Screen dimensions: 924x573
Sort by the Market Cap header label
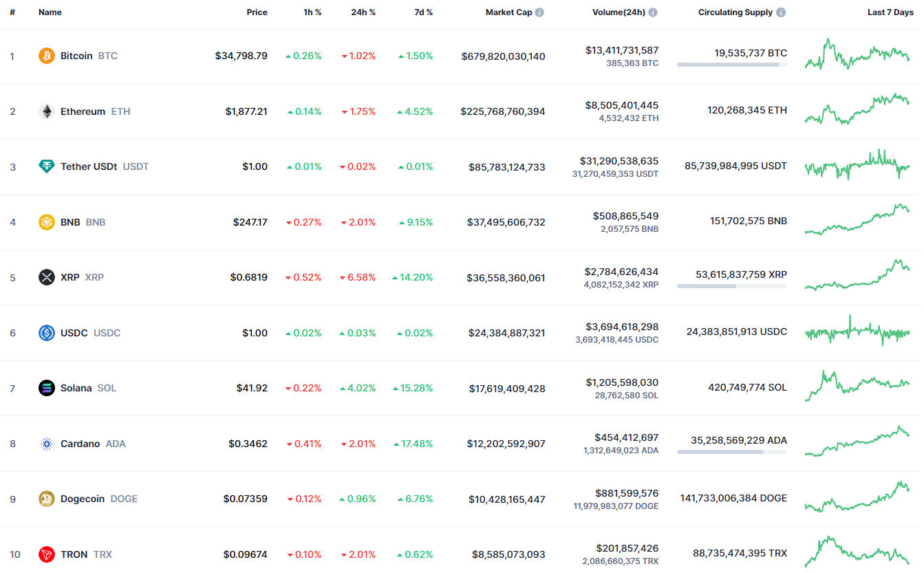point(509,12)
